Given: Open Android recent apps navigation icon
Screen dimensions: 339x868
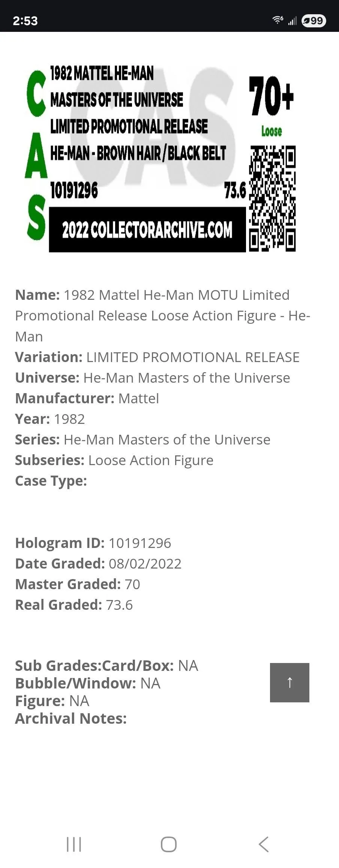Looking at the screenshot, I should (x=74, y=844).
